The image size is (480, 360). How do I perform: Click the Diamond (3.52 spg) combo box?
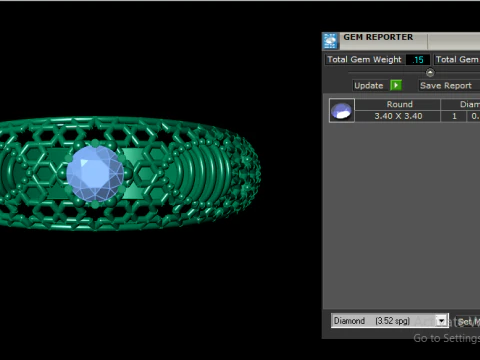click(390, 321)
